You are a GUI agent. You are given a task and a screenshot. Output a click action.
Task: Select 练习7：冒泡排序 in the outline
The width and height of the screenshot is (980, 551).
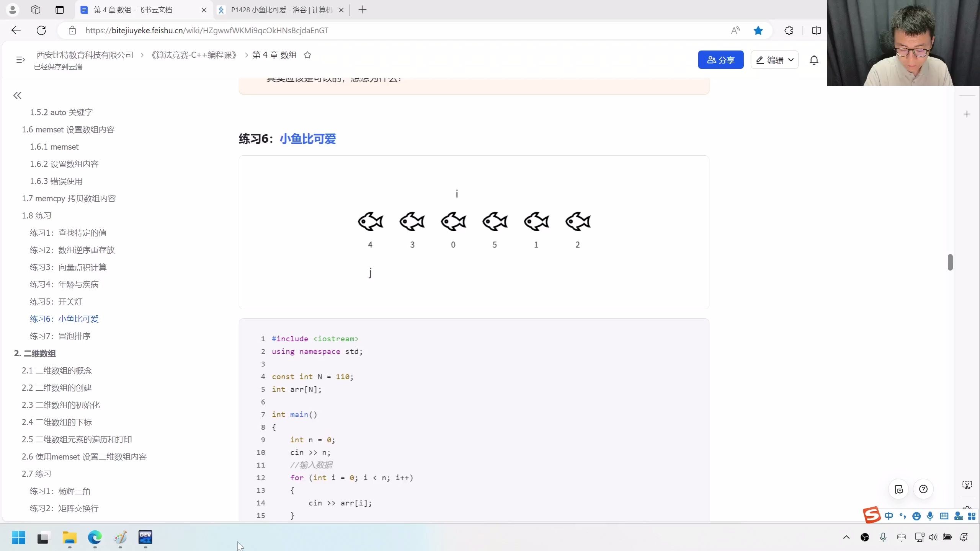tap(60, 336)
